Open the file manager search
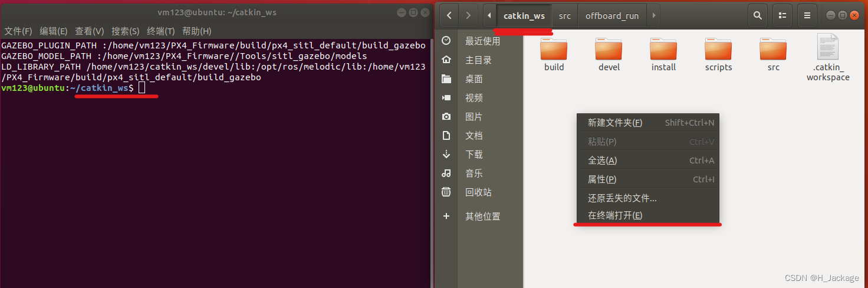868x288 pixels. (x=758, y=16)
